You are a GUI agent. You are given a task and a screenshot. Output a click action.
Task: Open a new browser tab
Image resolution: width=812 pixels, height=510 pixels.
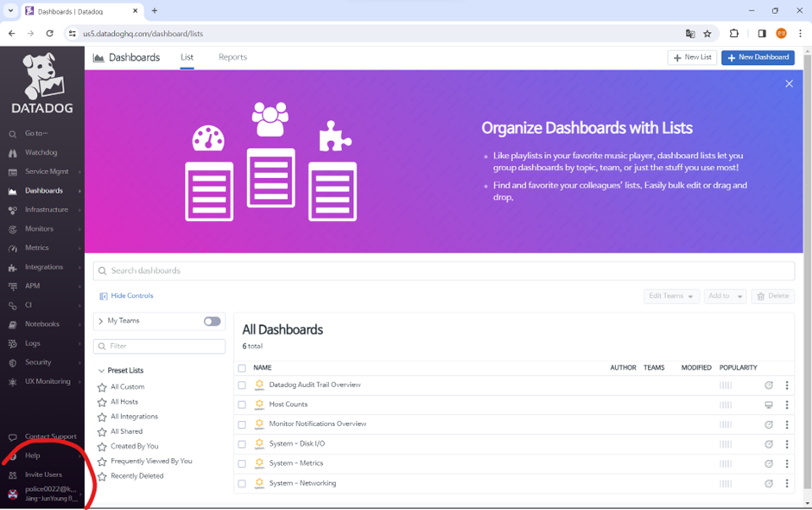coord(155,10)
